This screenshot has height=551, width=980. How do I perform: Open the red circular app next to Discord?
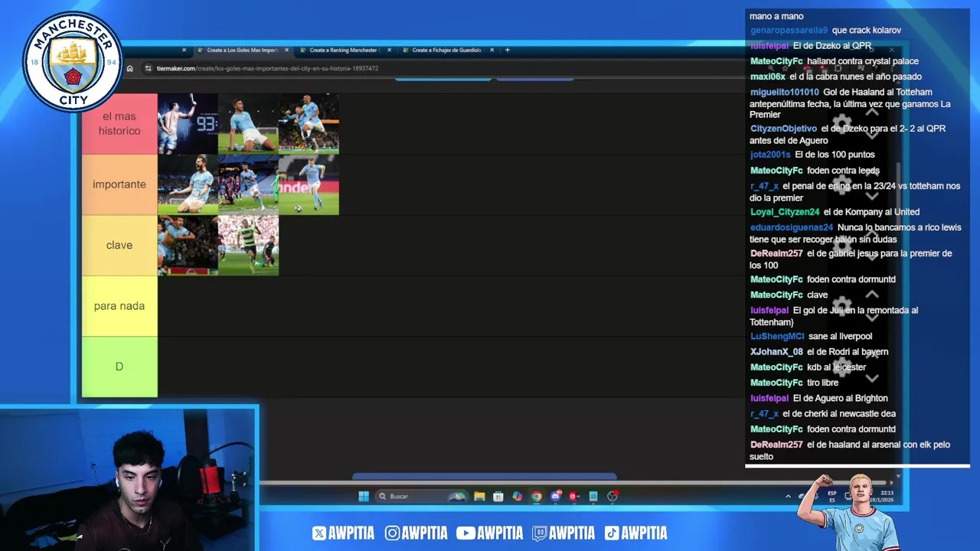(573, 497)
